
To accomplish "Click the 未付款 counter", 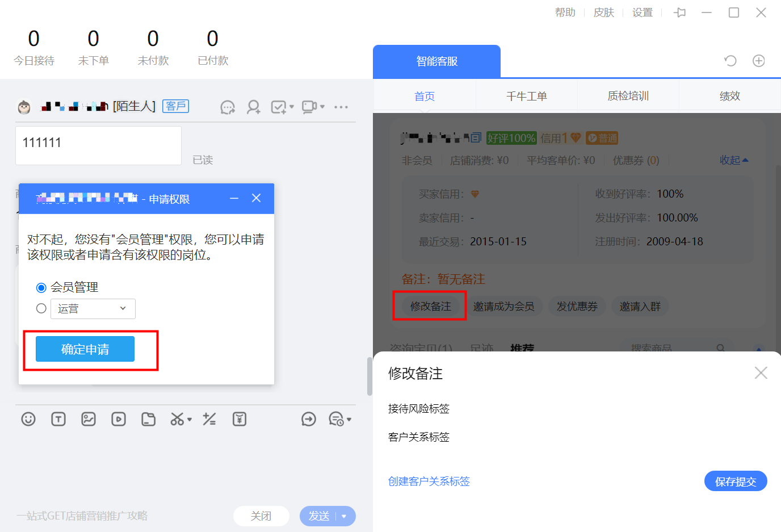I will 153,47.
